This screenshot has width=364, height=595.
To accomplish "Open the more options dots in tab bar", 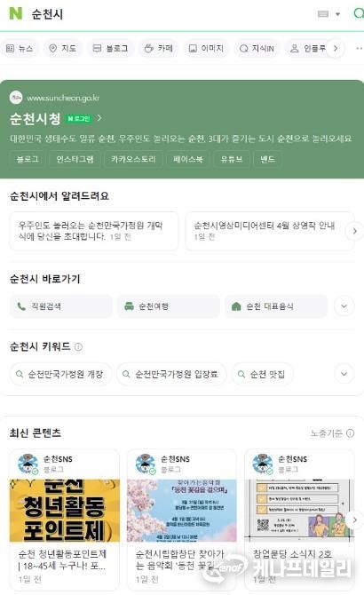I will [x=359, y=49].
